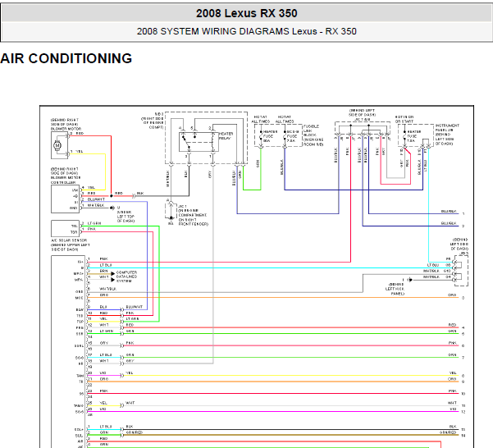Click the "FUSIBLE LINK BLOCK" label
This screenshot has height=448, width=493.
pyautogui.click(x=311, y=130)
